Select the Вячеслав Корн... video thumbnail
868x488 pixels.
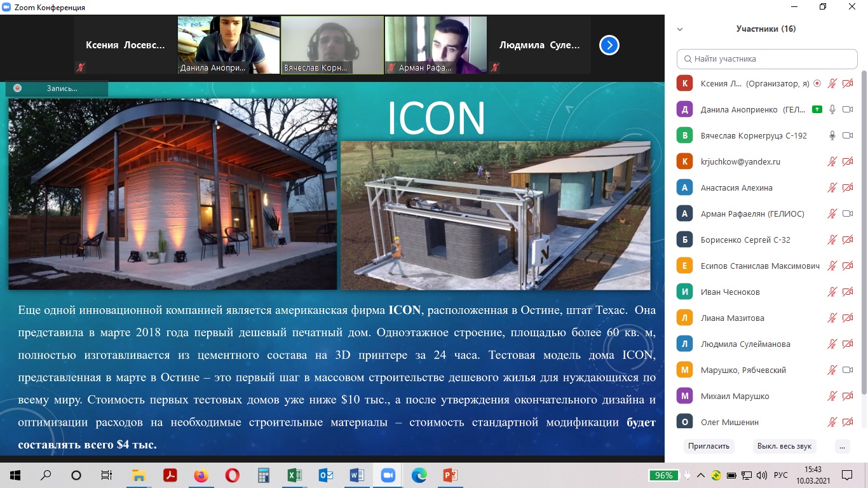coord(332,45)
